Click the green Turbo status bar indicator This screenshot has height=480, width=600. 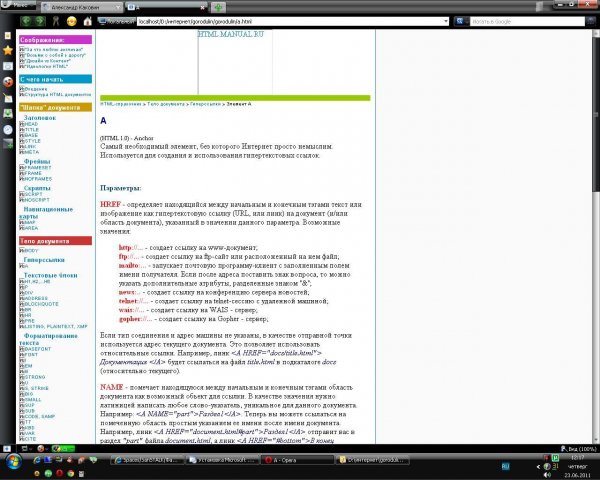click(63, 448)
